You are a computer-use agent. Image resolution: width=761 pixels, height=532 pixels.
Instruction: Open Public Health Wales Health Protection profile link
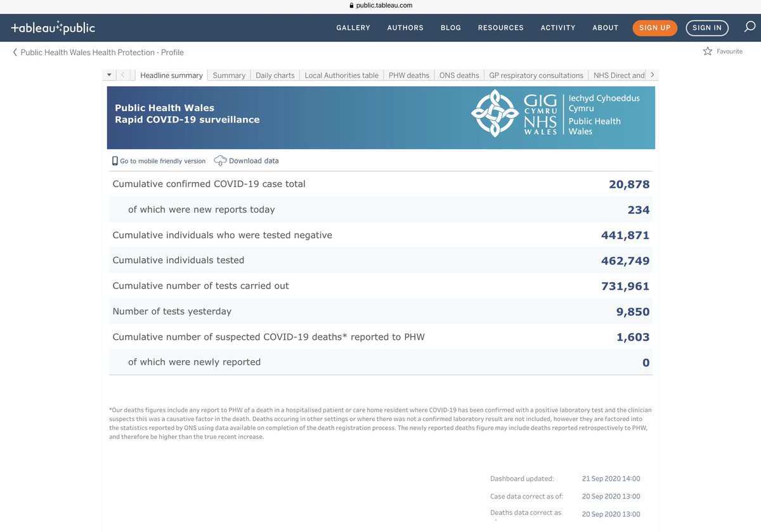tap(102, 52)
